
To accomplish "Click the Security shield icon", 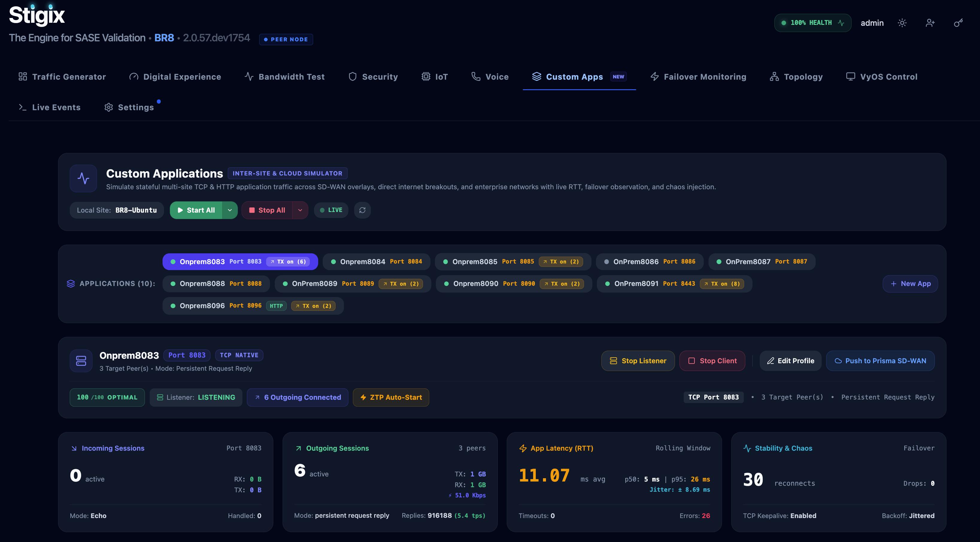I will 353,76.
